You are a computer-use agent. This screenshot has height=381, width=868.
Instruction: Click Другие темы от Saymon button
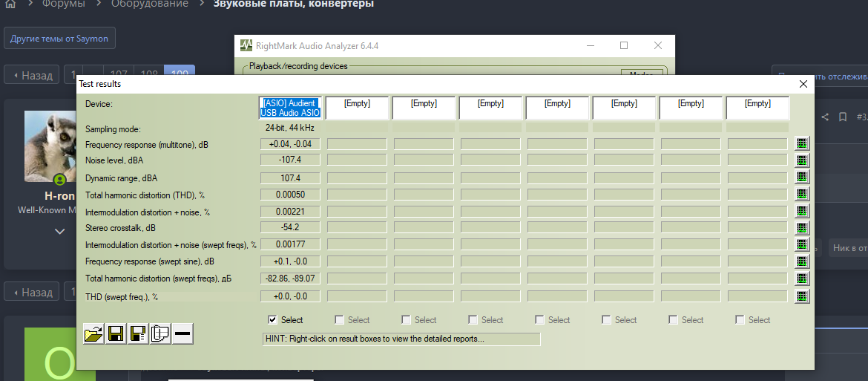coord(60,39)
